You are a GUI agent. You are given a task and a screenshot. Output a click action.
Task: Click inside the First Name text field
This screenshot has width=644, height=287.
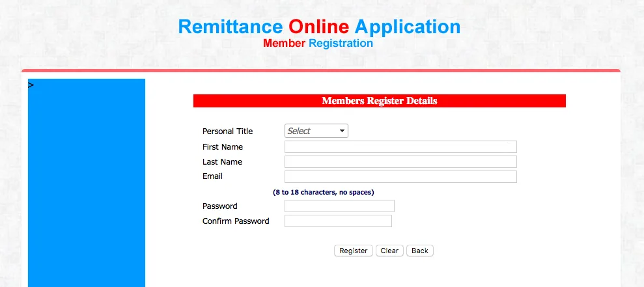(400, 147)
